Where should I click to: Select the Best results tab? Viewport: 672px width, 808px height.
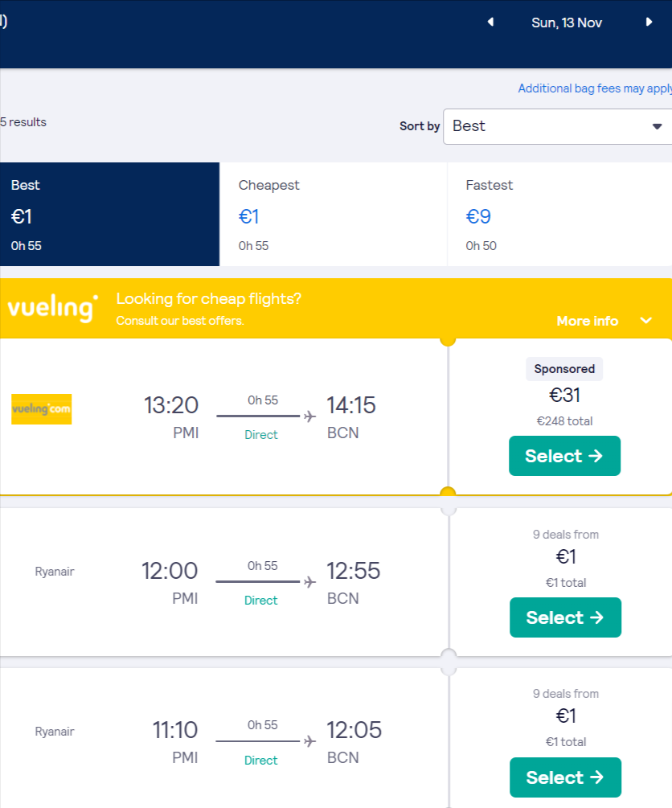(110, 215)
